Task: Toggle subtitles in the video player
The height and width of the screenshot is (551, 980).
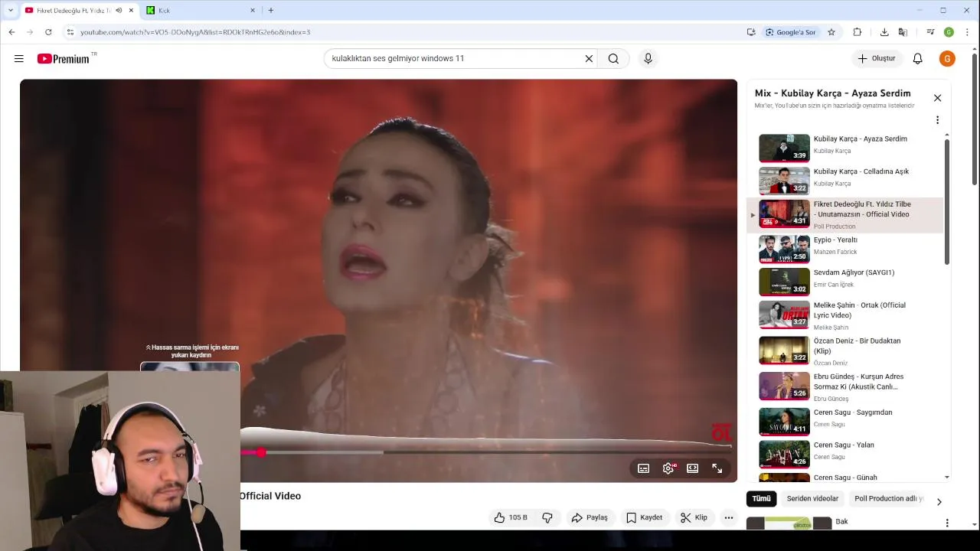Action: click(x=644, y=468)
